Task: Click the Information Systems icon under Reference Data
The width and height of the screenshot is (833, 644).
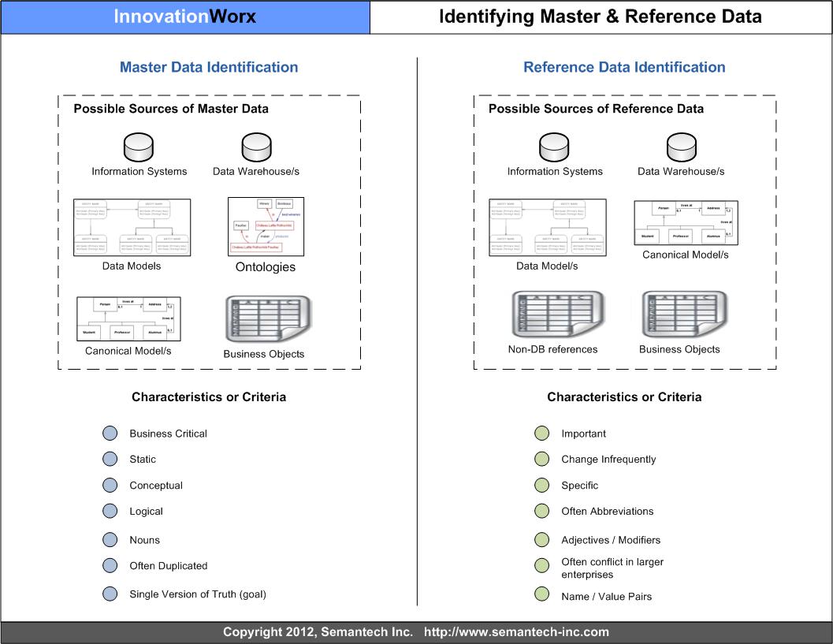Action: [x=555, y=147]
